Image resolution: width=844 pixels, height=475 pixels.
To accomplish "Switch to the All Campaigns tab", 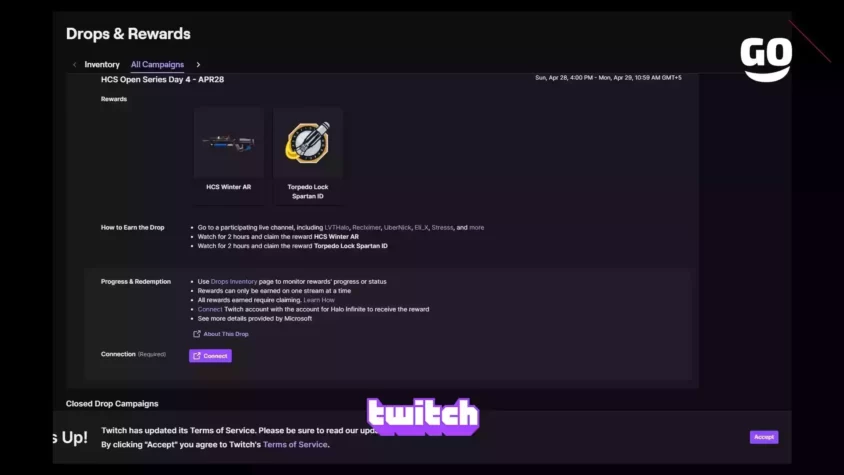I will click(x=157, y=65).
